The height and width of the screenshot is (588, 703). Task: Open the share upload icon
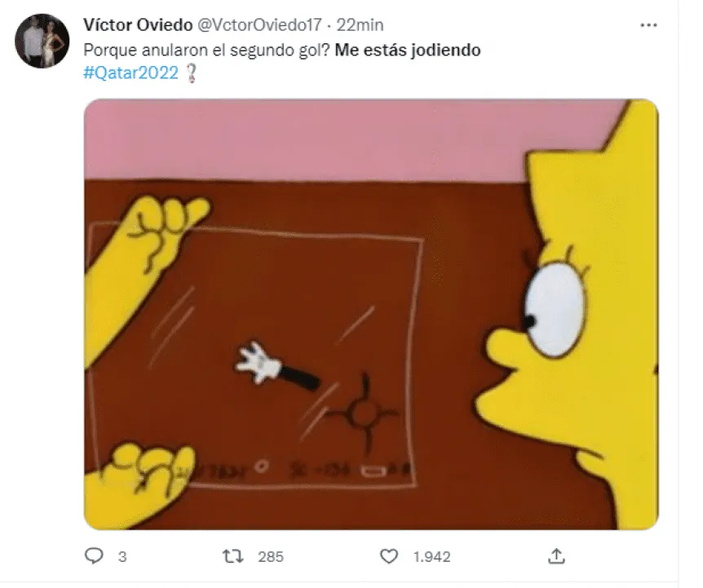coord(556,555)
